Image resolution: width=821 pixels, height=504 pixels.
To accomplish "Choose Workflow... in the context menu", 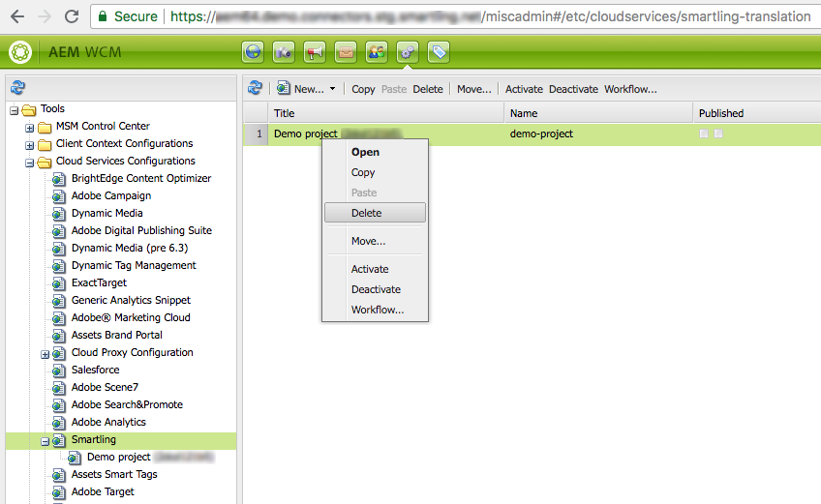I will click(x=375, y=310).
